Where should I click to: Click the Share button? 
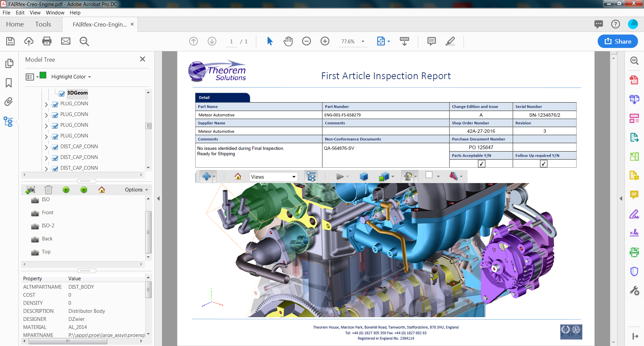tap(618, 41)
